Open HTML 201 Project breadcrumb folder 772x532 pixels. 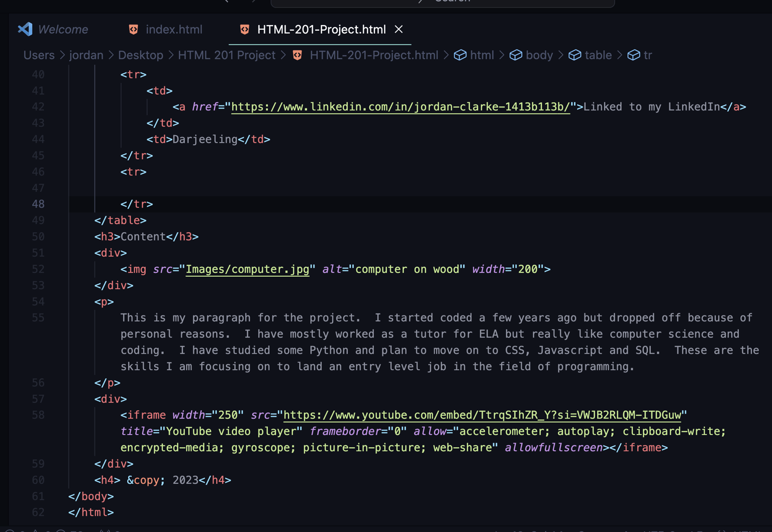226,55
